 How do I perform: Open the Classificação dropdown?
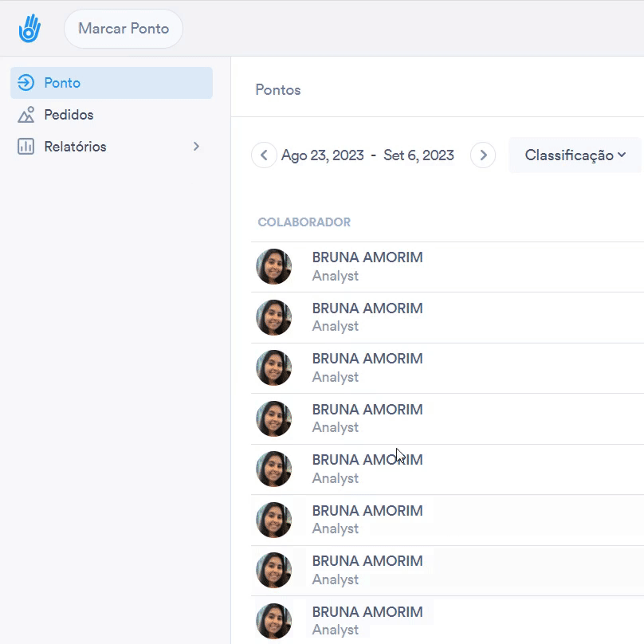click(575, 155)
